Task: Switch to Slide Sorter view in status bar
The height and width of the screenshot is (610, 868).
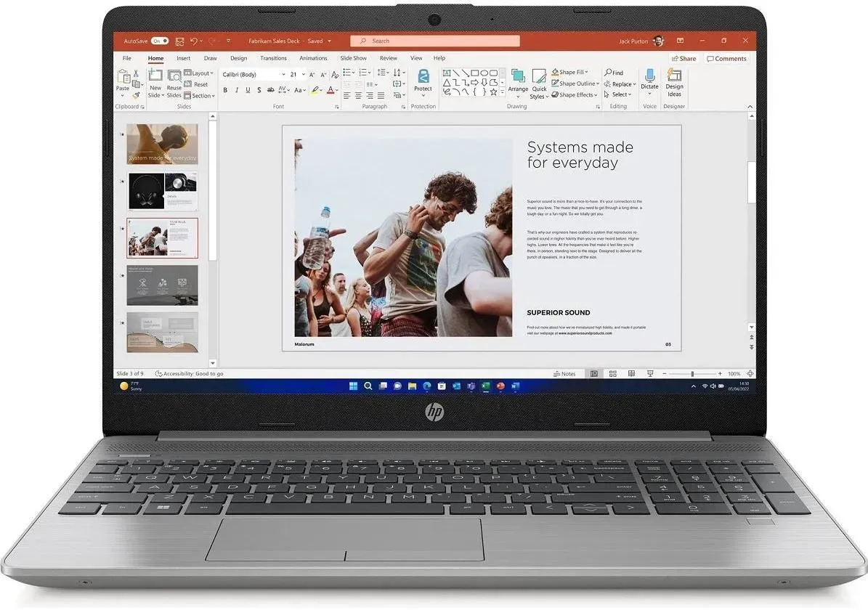Action: (612, 374)
